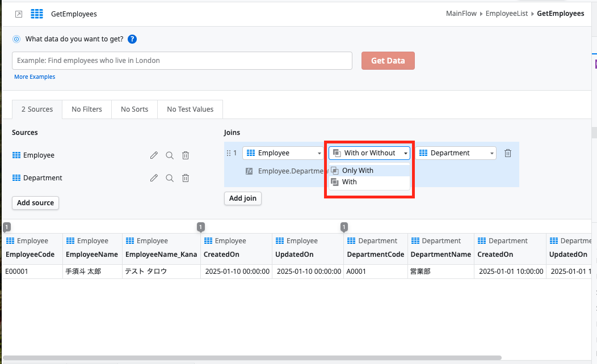Open the More Examples link

(34, 76)
